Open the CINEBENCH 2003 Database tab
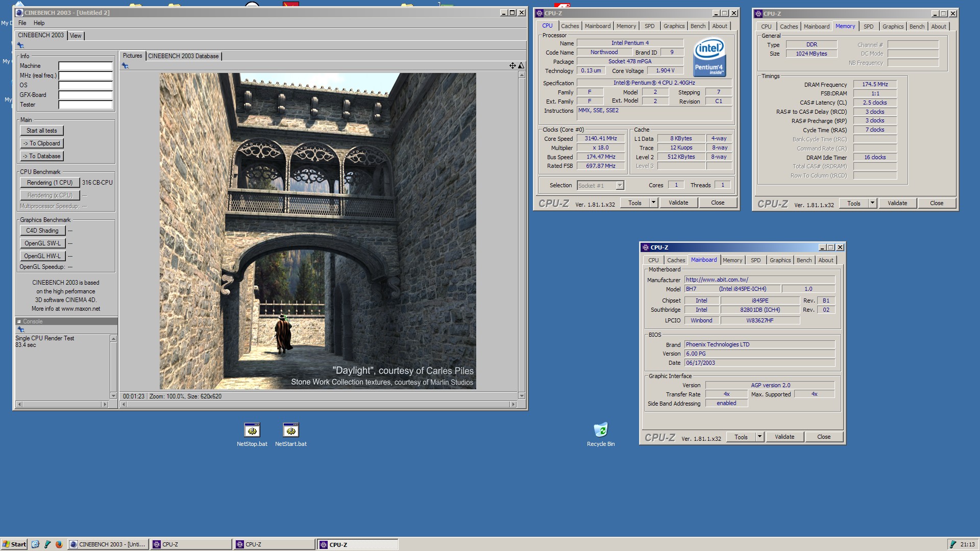Image resolution: width=980 pixels, height=551 pixels. click(183, 56)
